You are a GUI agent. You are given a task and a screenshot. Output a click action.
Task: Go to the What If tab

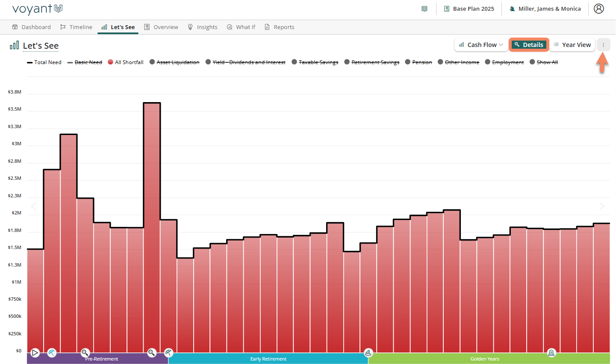tap(241, 27)
